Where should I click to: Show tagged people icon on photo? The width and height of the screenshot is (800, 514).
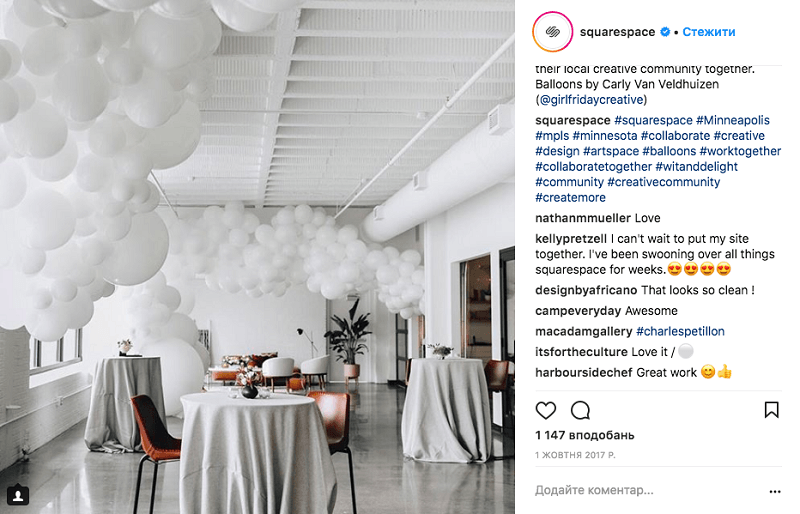tap(18, 495)
